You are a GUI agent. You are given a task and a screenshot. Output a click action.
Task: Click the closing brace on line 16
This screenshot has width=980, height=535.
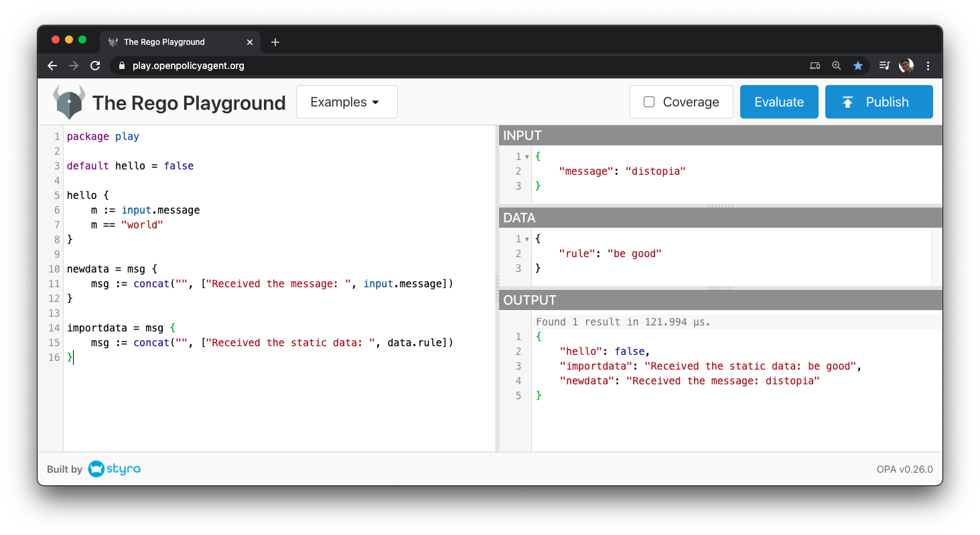pos(70,358)
